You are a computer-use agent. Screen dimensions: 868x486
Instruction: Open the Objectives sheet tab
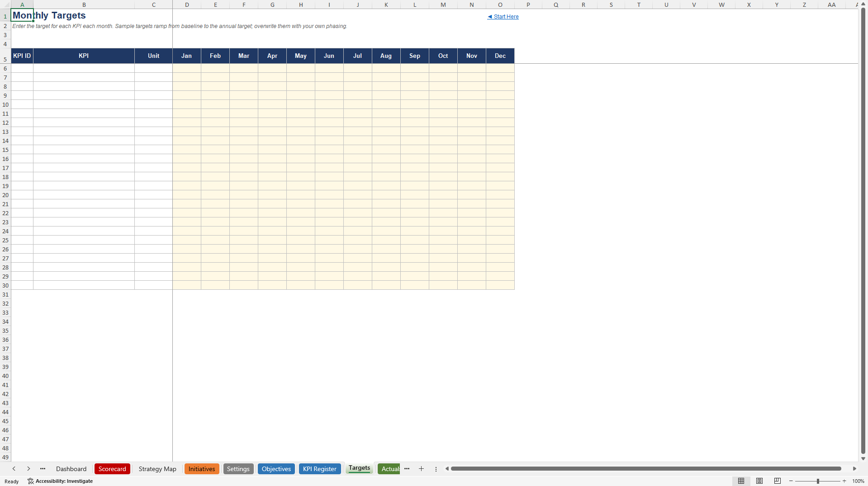coord(276,469)
